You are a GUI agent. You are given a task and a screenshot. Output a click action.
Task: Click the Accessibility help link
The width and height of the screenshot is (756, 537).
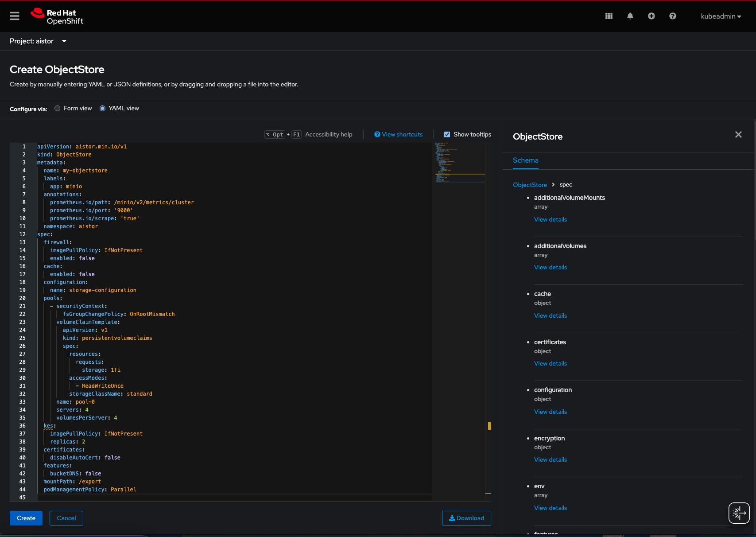click(329, 134)
